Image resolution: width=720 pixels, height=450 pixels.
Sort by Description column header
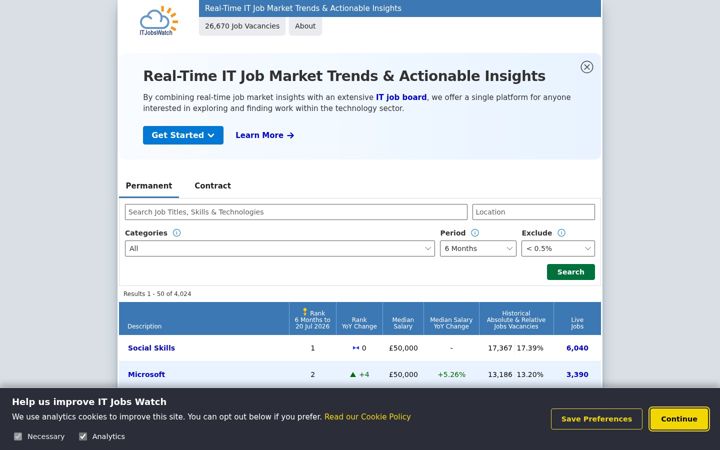pos(144,326)
